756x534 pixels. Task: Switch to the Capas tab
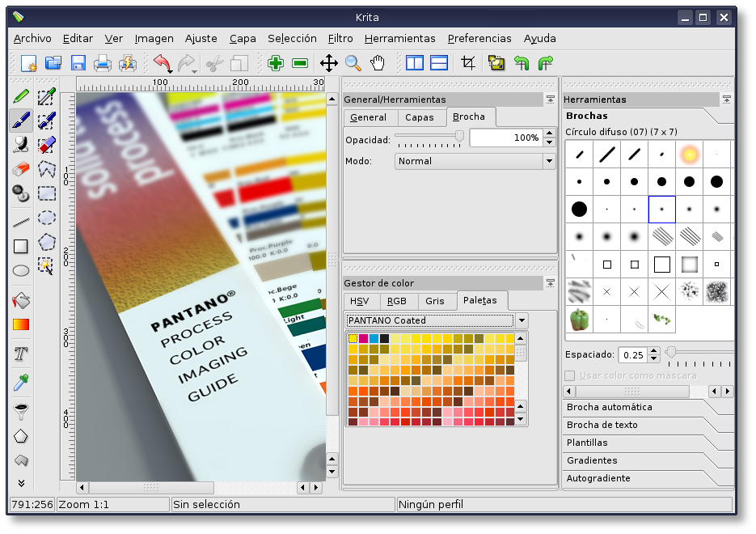tap(420, 117)
